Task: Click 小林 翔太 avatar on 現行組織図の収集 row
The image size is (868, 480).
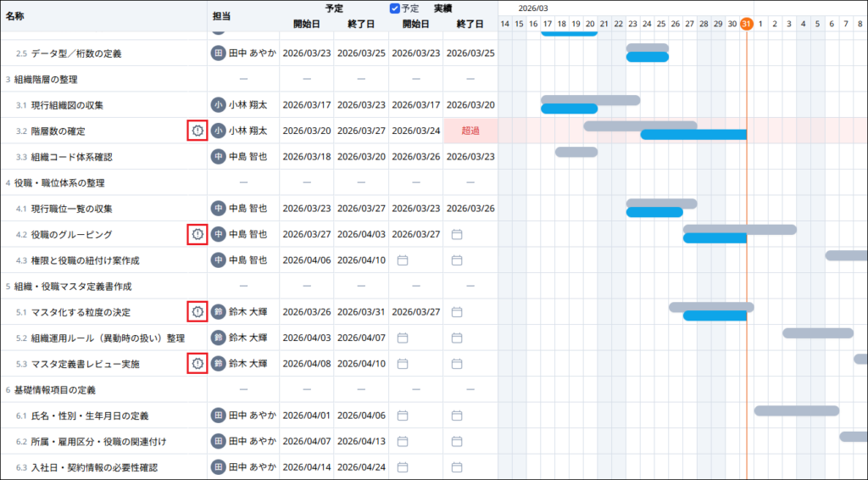Action: click(x=219, y=105)
